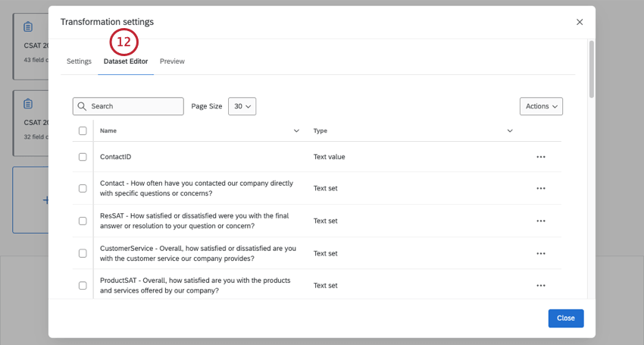Click the clipboard icon on second CSAT card
644x345 pixels.
pyautogui.click(x=28, y=104)
